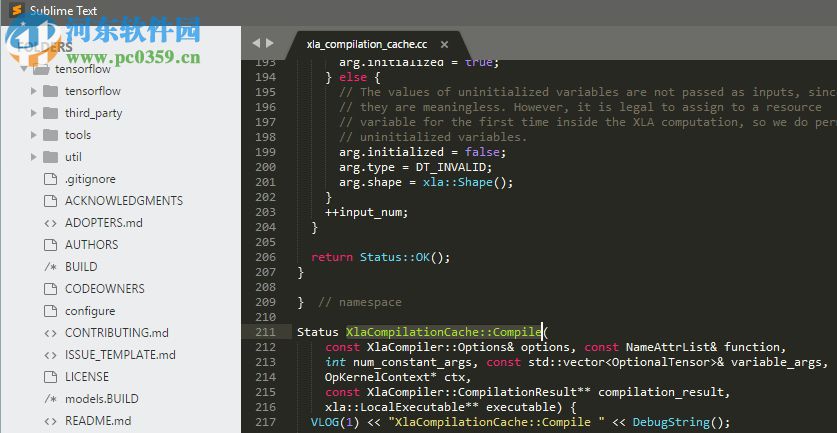The width and height of the screenshot is (837, 433).
Task: Click 'return Status::OK();' on line 206
Action: coord(381,257)
